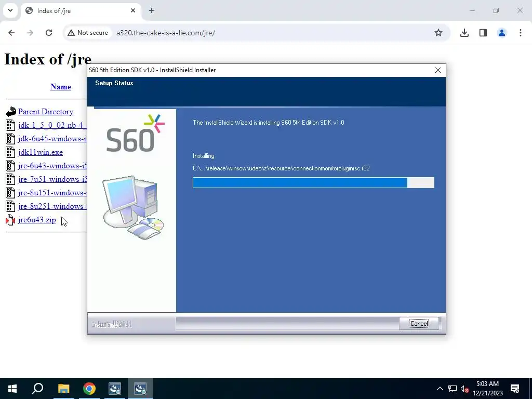Click the S60 logo in installer
532x399 pixels.
click(x=136, y=133)
